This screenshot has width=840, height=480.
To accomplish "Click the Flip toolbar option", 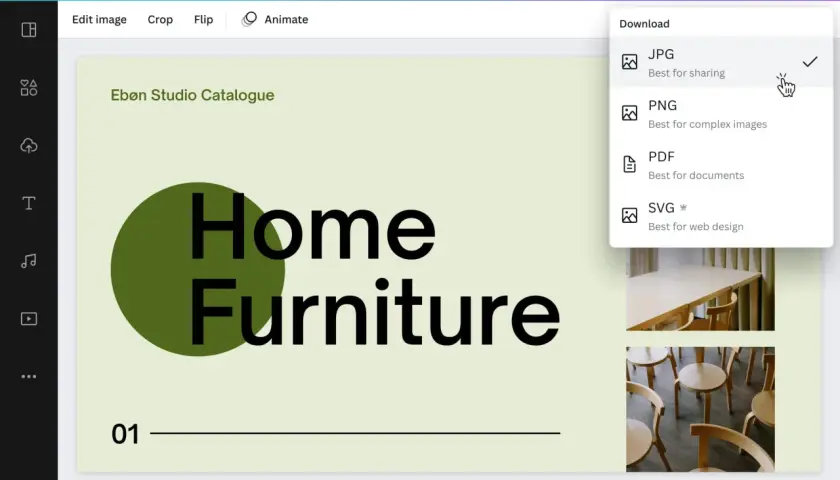I will [204, 19].
